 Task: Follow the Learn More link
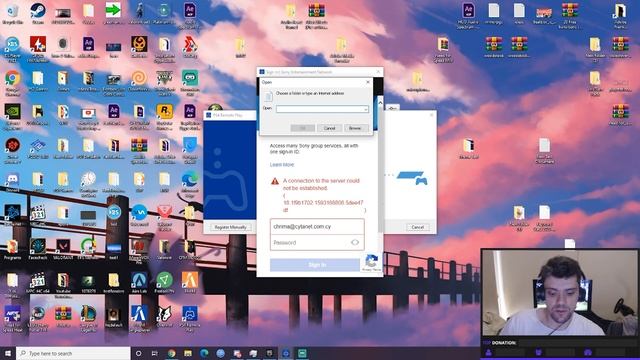coord(282,164)
